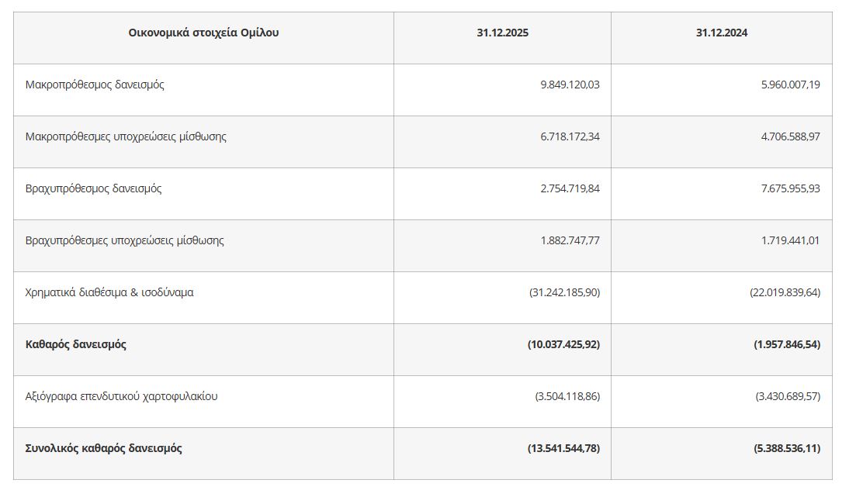Select the 31.12.2024 column header
The image size is (863, 504).
tap(722, 33)
